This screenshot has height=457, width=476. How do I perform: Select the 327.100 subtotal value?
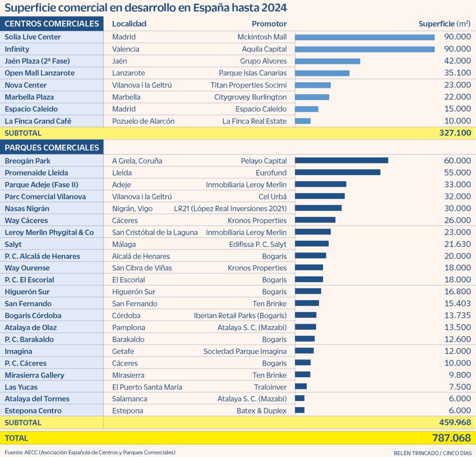[x=455, y=133]
